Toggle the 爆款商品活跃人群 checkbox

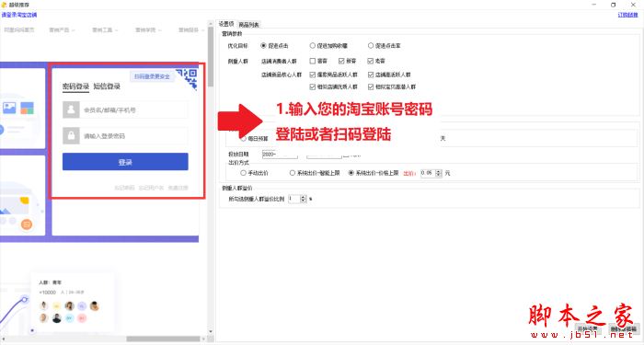tap(313, 75)
